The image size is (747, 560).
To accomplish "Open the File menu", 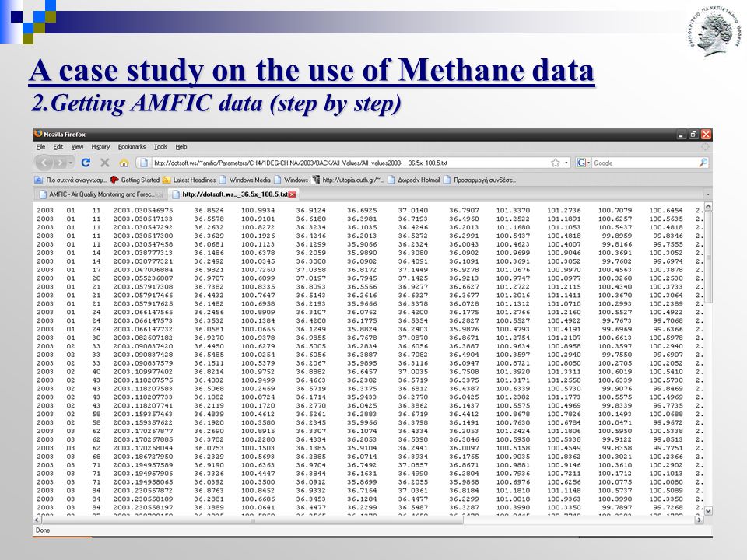I will pos(40,147).
